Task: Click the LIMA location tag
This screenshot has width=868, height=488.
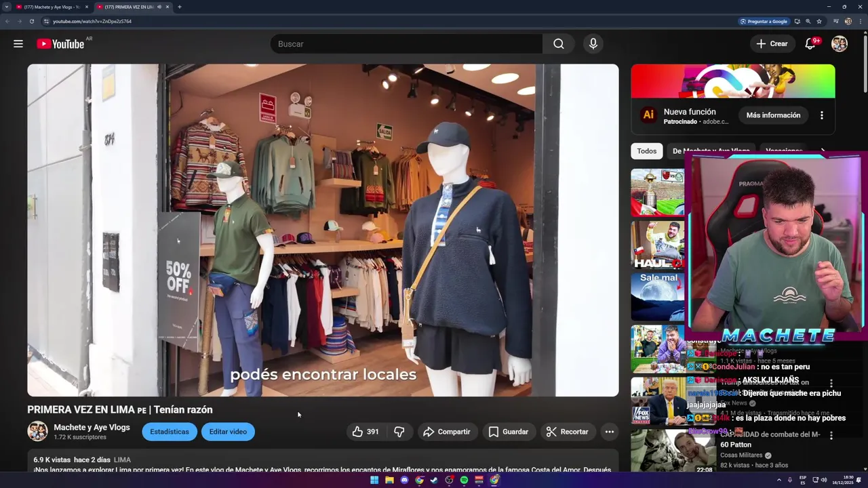Action: coord(122,460)
